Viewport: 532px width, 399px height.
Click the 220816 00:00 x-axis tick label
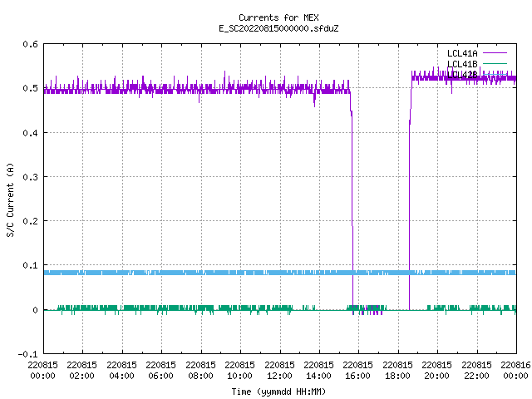point(515,371)
